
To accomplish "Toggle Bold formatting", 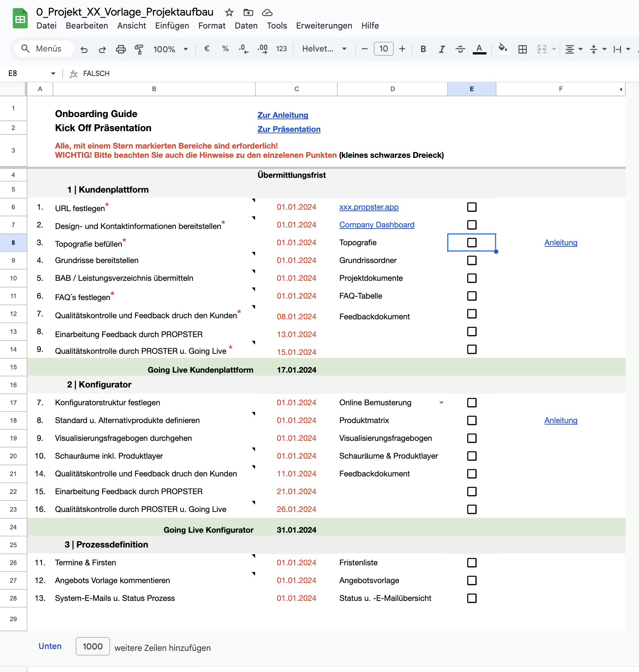I will (423, 49).
